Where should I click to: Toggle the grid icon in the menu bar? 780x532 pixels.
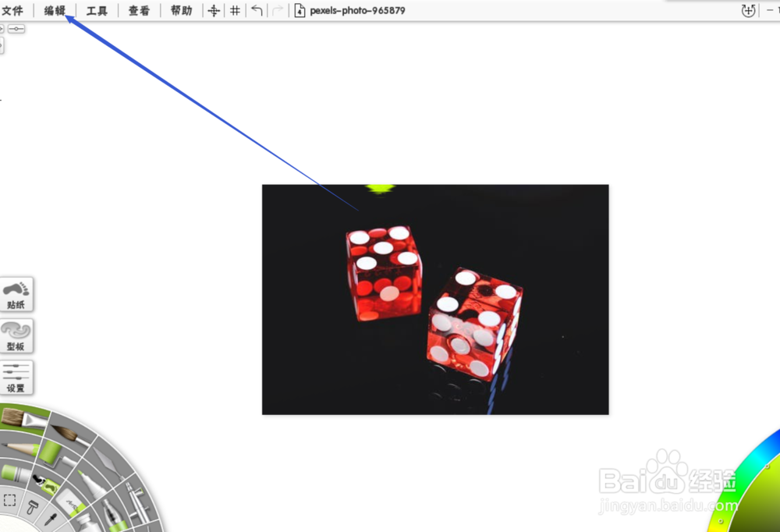click(x=235, y=10)
